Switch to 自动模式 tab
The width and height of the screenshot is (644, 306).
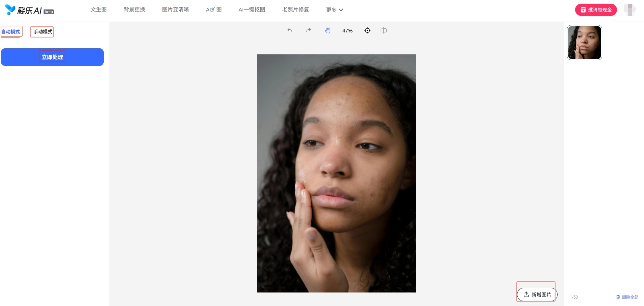[11, 32]
